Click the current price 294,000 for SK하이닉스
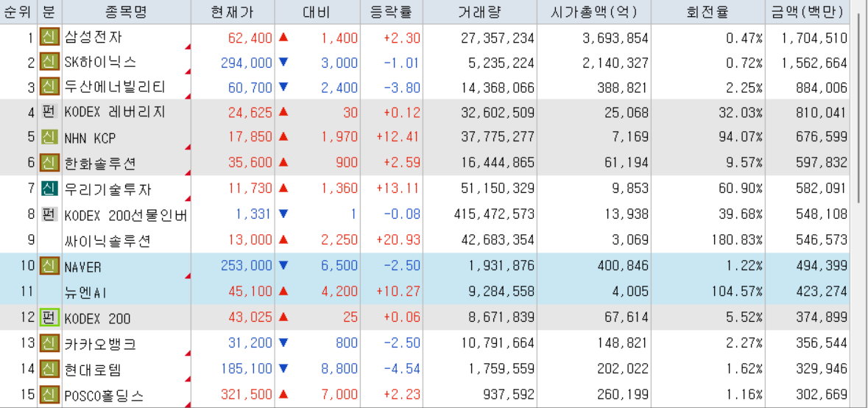868x408 pixels. (x=247, y=63)
